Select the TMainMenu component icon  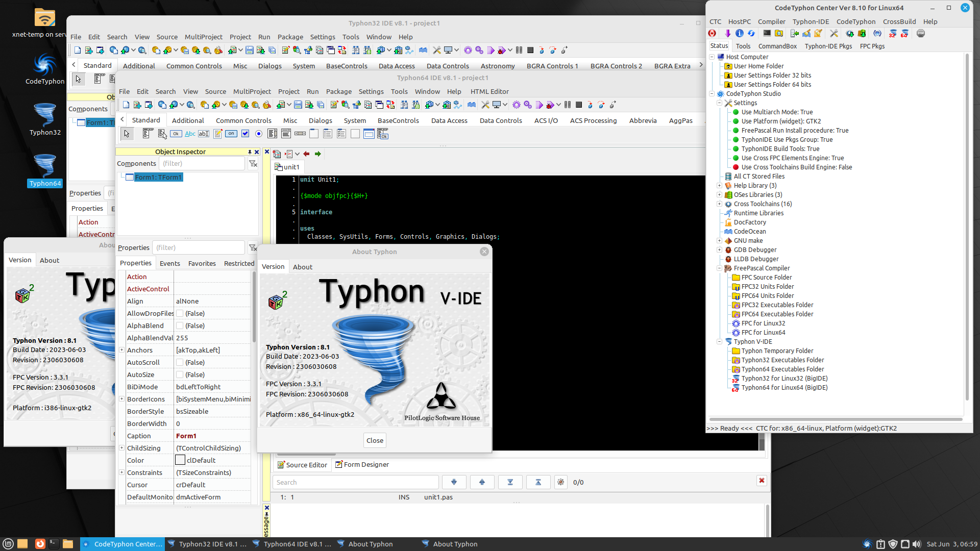(148, 134)
